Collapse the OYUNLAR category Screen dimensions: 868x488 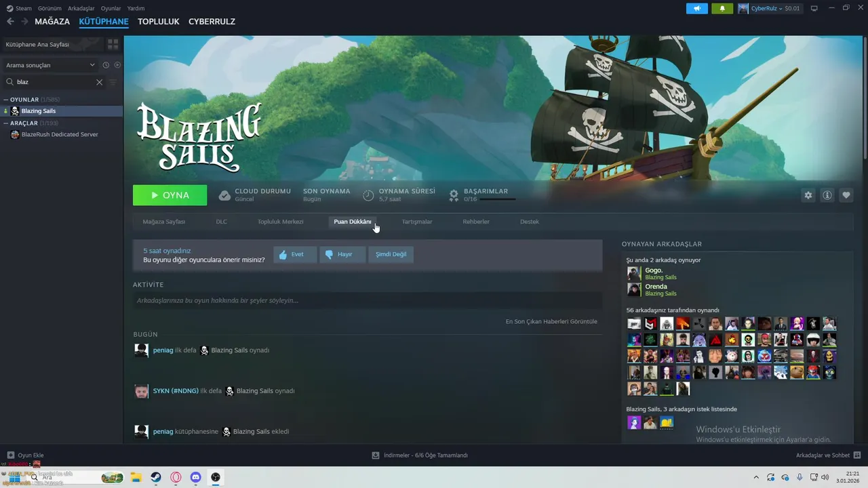click(x=6, y=100)
